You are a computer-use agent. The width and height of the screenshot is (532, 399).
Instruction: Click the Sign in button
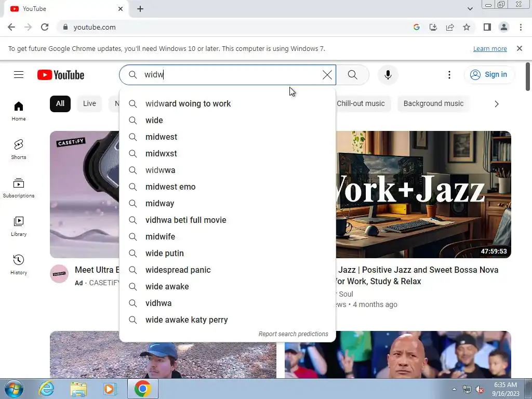(488, 75)
